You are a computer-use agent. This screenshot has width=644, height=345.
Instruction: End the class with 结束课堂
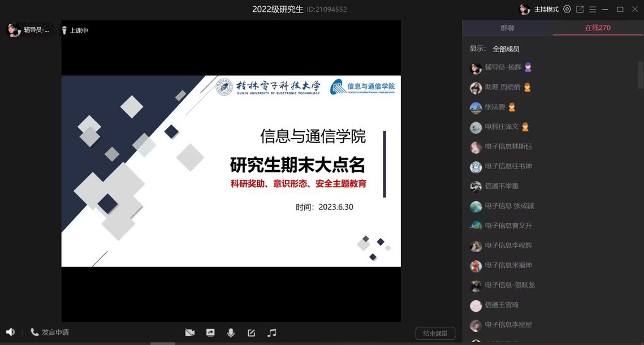click(x=435, y=334)
